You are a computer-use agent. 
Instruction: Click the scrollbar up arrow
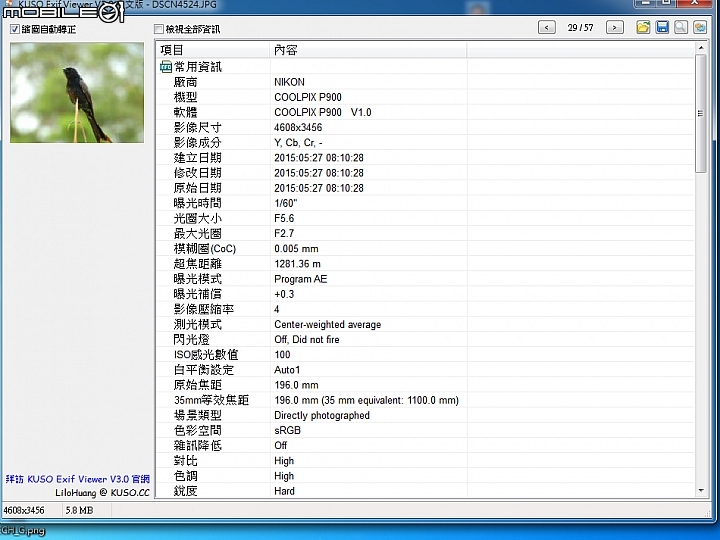(701, 48)
